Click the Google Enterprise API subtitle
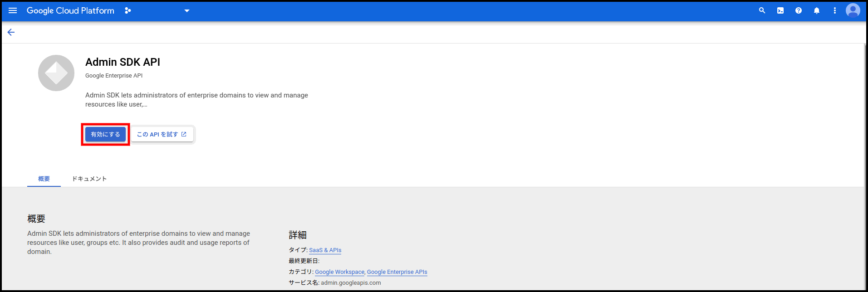Viewport: 868px width, 292px height. click(114, 76)
